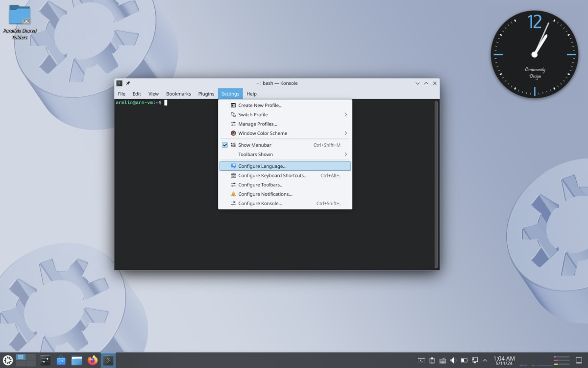Launch Firefox from the taskbar
This screenshot has height=368, width=588.
coord(93,360)
